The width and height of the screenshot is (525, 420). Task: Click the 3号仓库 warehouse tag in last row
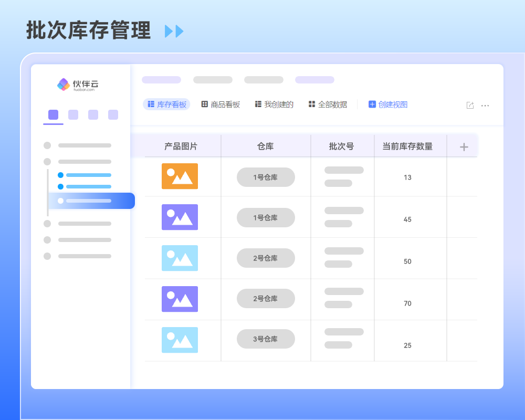click(266, 339)
